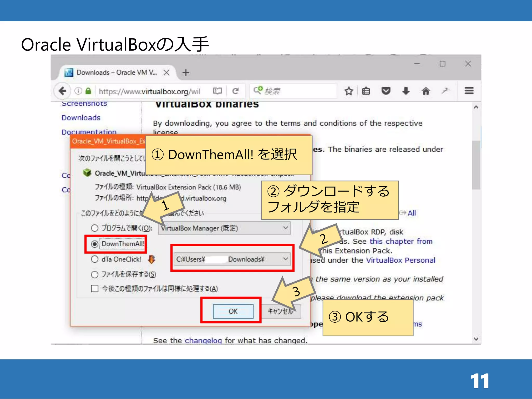Bookmark this page with star icon
This screenshot has width=532, height=399.
pyautogui.click(x=349, y=91)
